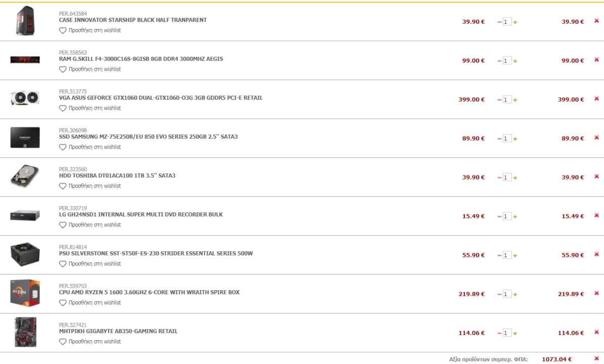Increase quantity of VGA ASUS GTX1060
The width and height of the screenshot is (604, 364).
pos(515,100)
